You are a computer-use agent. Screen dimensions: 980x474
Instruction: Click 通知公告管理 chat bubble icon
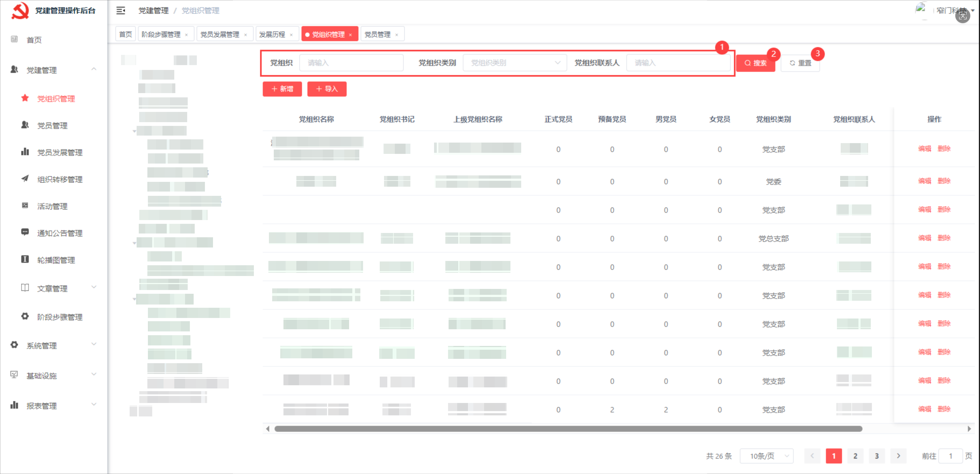click(25, 232)
